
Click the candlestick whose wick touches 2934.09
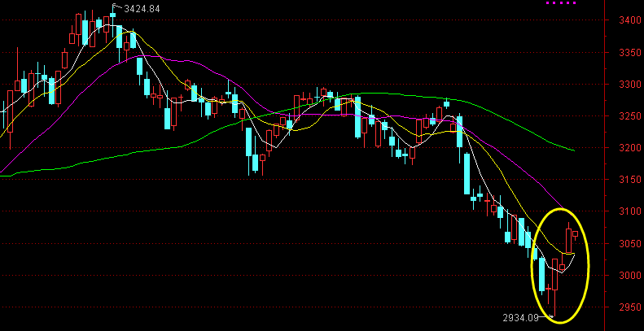pyautogui.click(x=555, y=275)
